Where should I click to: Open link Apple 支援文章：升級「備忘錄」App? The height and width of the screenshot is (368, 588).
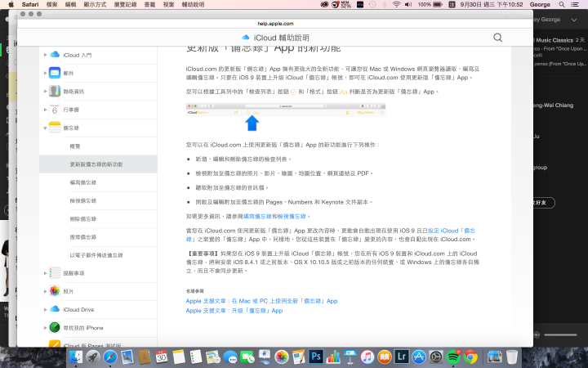pyautogui.click(x=234, y=311)
